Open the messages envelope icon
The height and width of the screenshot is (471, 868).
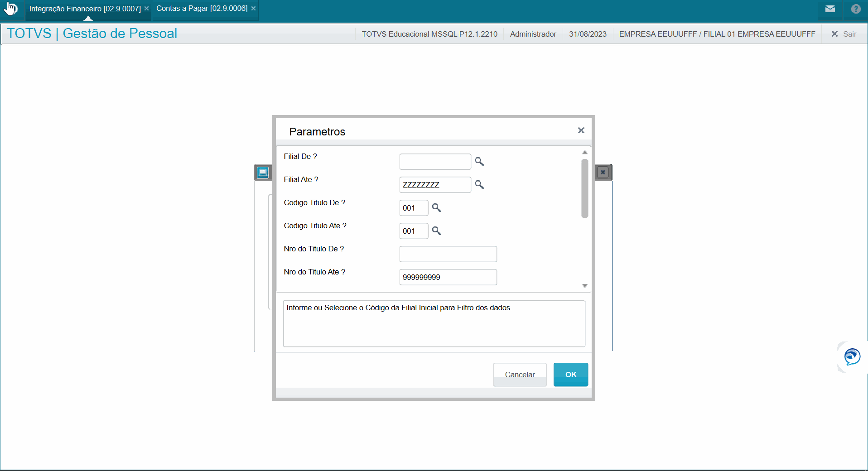tap(830, 9)
